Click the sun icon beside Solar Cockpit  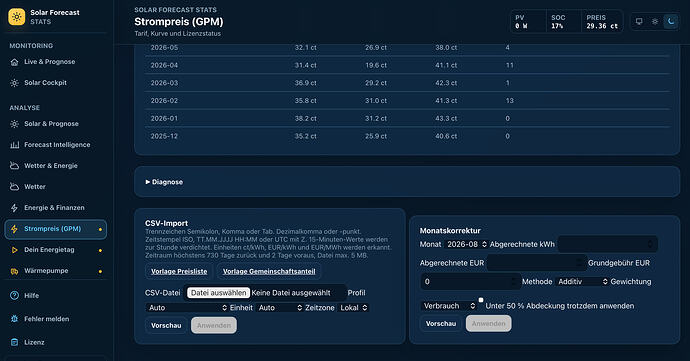[x=15, y=83]
